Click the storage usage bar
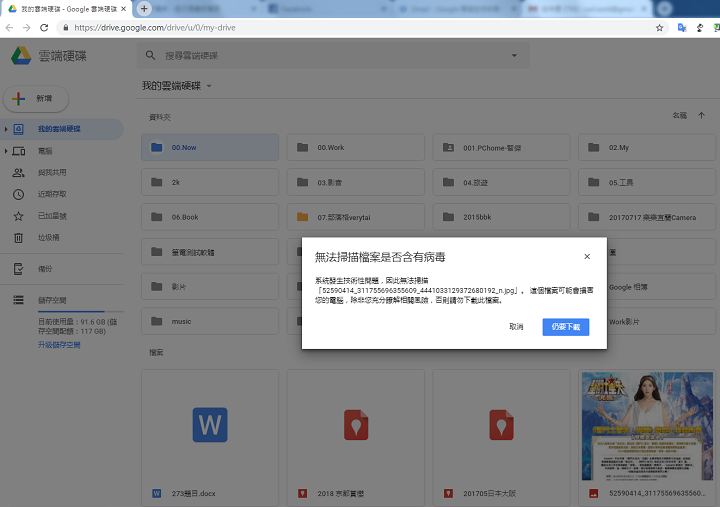 80,312
